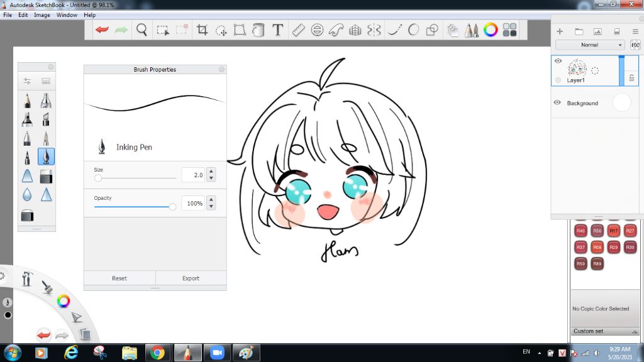This screenshot has height=362, width=644.
Task: Increase Opacity with up stepper arrow
Action: click(211, 199)
